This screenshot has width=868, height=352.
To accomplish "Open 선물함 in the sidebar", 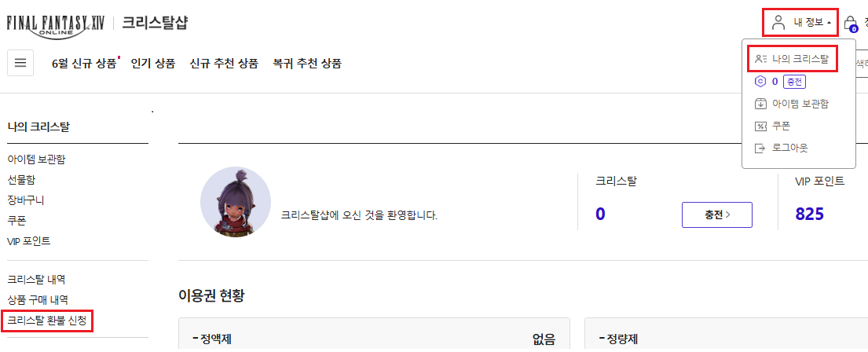I will 21,180.
